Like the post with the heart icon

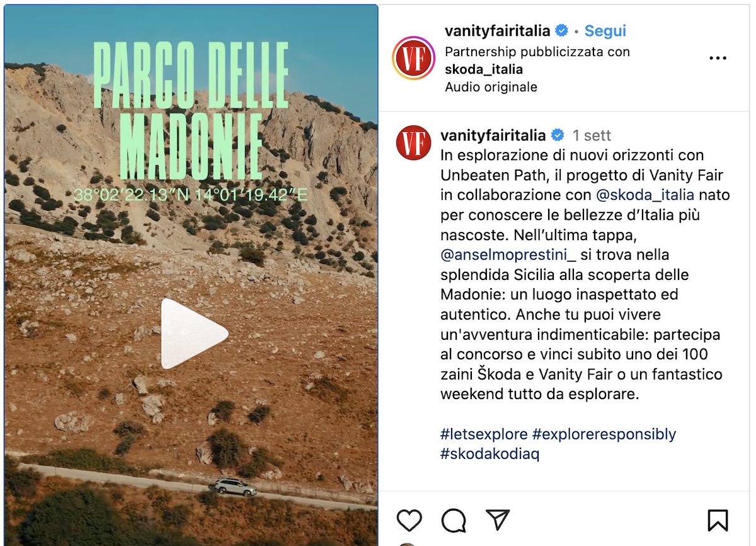coord(409,520)
